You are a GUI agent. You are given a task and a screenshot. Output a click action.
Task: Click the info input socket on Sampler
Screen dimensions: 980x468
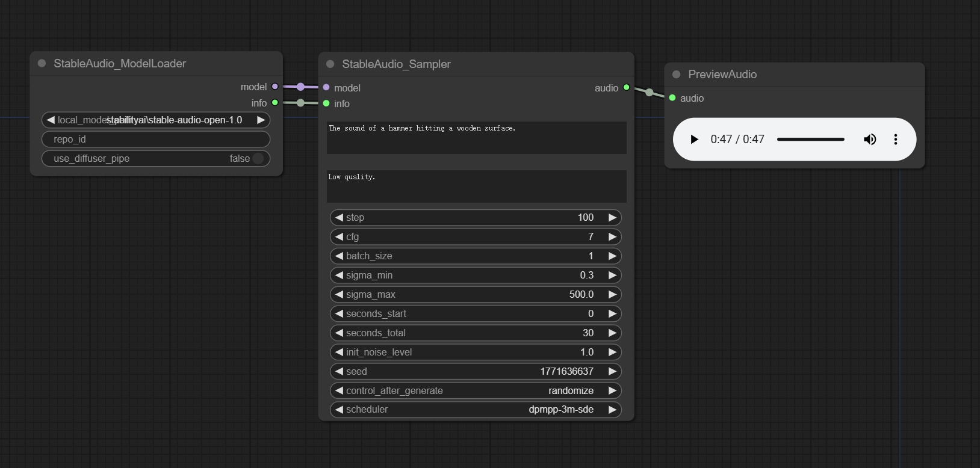pyautogui.click(x=326, y=103)
